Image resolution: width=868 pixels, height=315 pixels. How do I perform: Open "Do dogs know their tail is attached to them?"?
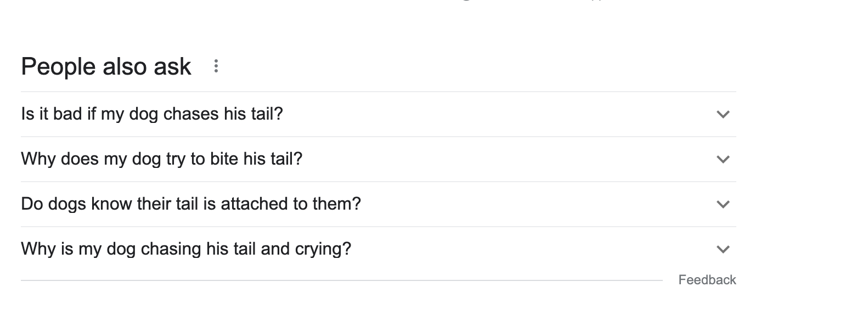tap(191, 204)
